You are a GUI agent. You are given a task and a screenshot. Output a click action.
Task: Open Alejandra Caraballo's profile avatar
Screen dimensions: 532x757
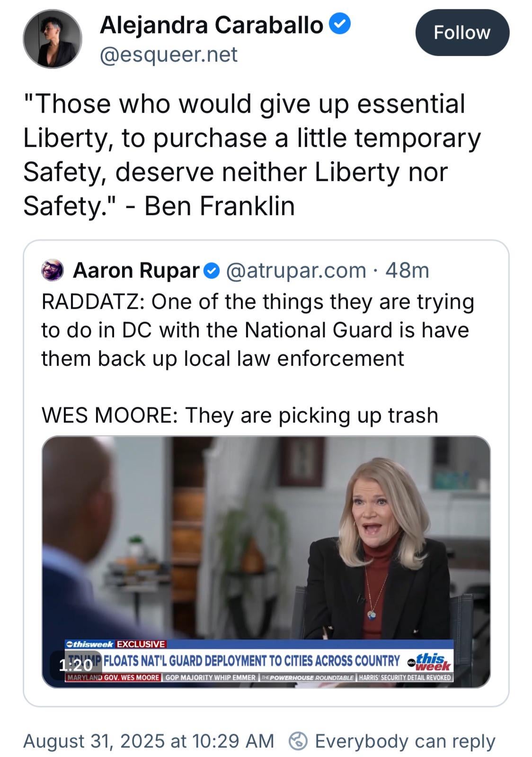[x=52, y=39]
